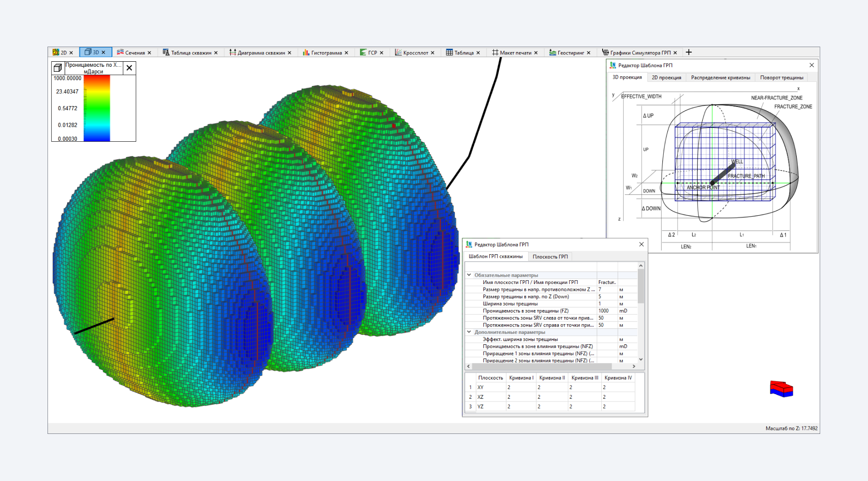
Task: Click Кривизна I column header
Action: (521, 378)
